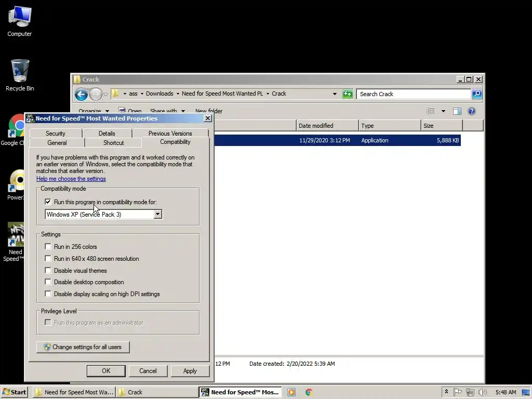Image resolution: width=532 pixels, height=399 pixels.
Task: Click Open in the explorer toolbar
Action: coord(130,111)
